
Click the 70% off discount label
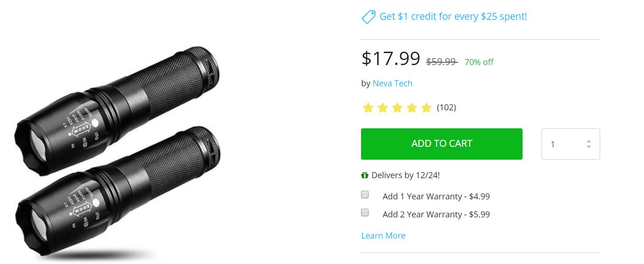click(479, 62)
